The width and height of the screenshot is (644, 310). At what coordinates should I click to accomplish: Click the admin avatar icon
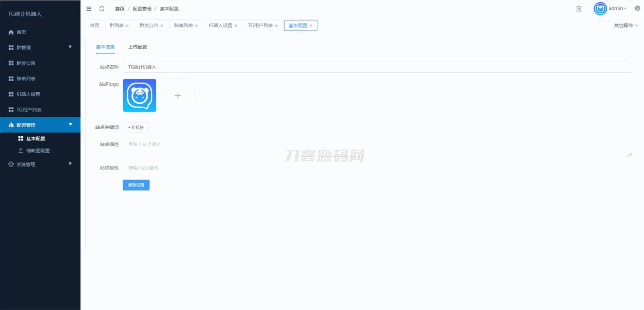click(600, 9)
